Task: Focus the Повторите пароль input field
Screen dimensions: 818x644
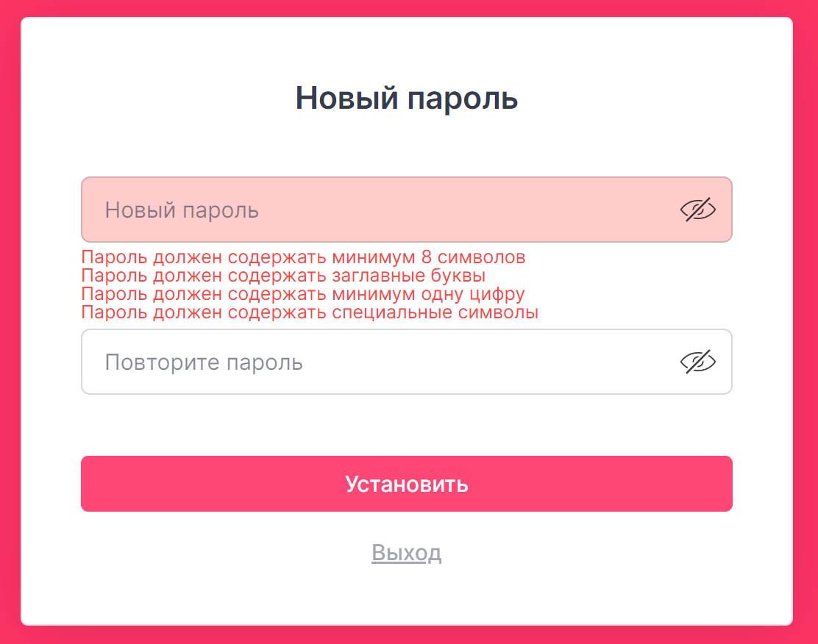Action: coord(406,362)
